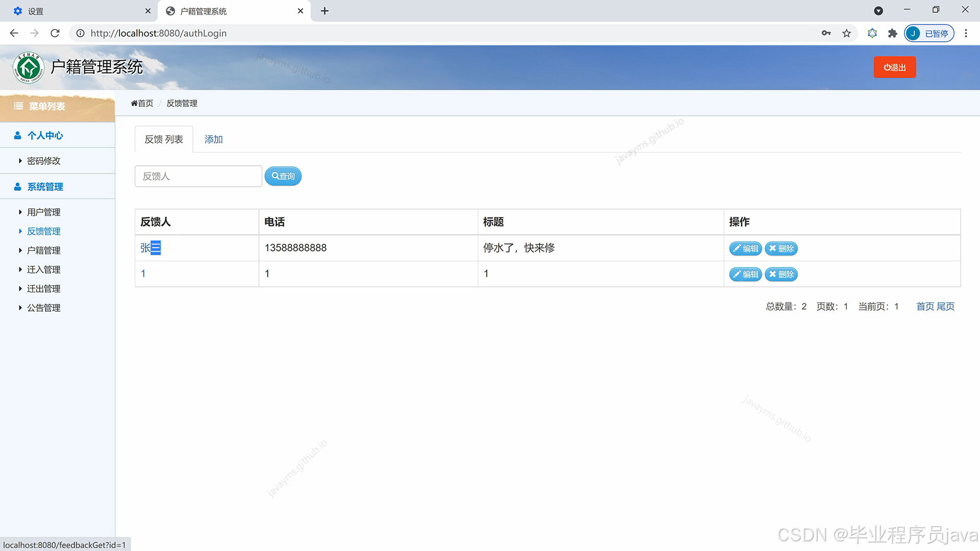Image resolution: width=980 pixels, height=551 pixels.
Task: Switch to the 户籍管理系统 browser tab
Action: [235, 11]
